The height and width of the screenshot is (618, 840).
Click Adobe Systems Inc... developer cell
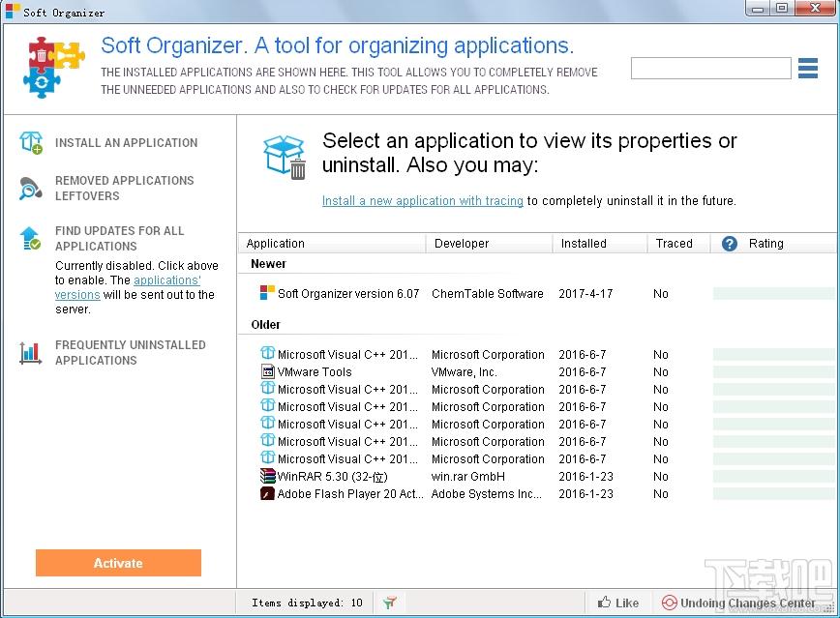[x=487, y=494]
